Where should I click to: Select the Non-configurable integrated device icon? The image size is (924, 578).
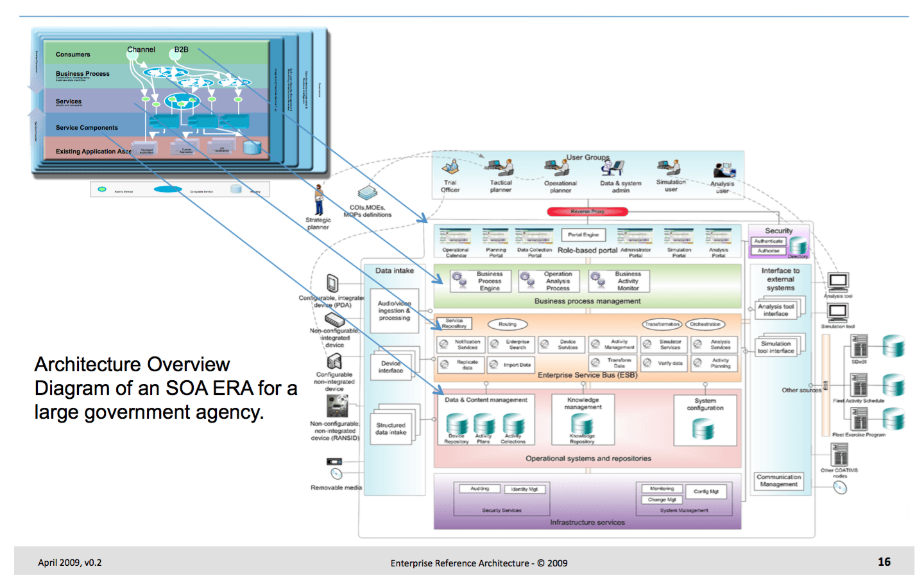334,319
